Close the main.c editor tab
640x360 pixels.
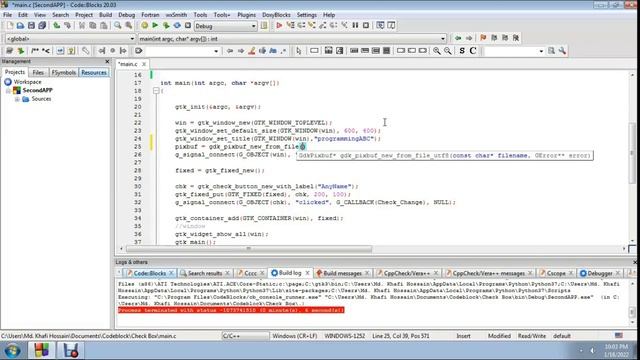144,64
